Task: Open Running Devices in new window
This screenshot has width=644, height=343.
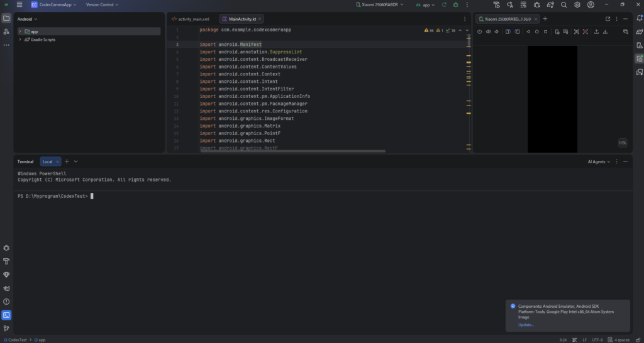Action: [x=608, y=19]
